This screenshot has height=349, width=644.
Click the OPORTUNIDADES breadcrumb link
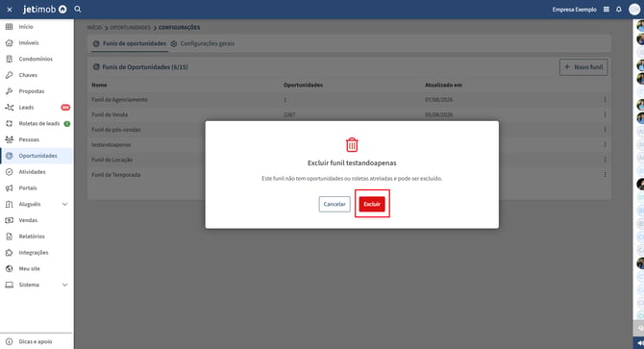coord(130,28)
